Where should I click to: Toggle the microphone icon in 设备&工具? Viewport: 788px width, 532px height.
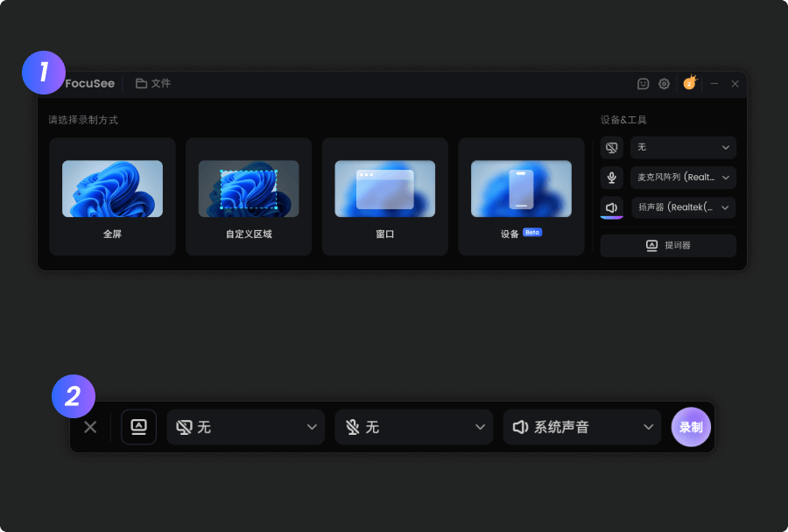click(612, 178)
